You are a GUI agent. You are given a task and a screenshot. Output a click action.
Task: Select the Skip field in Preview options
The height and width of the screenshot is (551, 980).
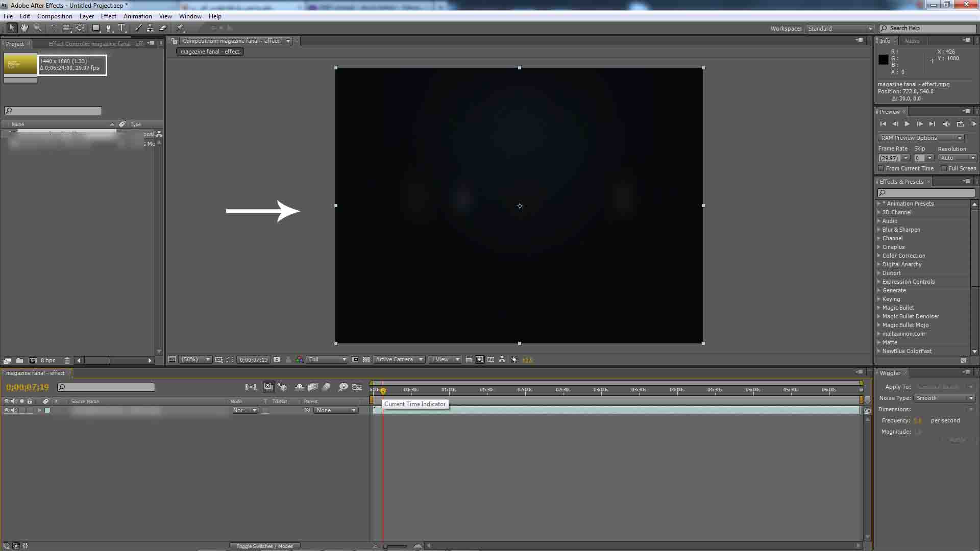coord(919,158)
